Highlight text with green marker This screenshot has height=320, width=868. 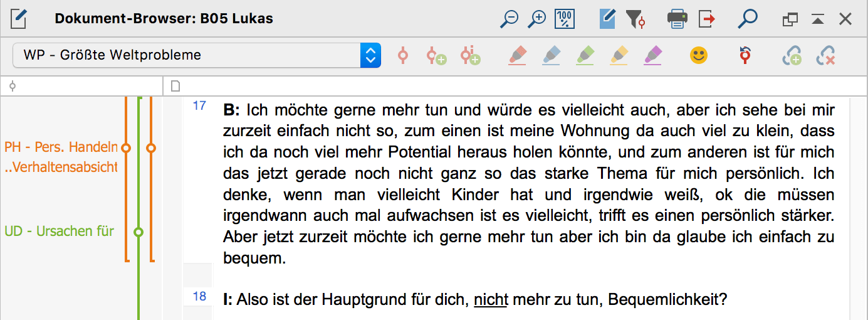pos(585,56)
